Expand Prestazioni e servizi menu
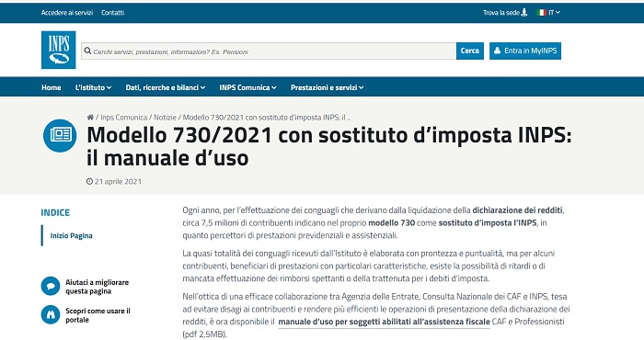 click(327, 87)
